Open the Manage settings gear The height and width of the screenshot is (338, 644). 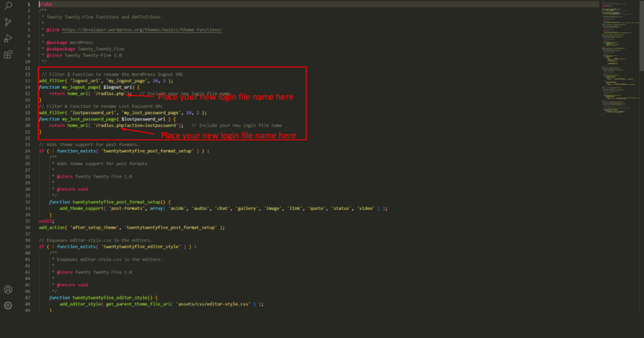coord(8,305)
